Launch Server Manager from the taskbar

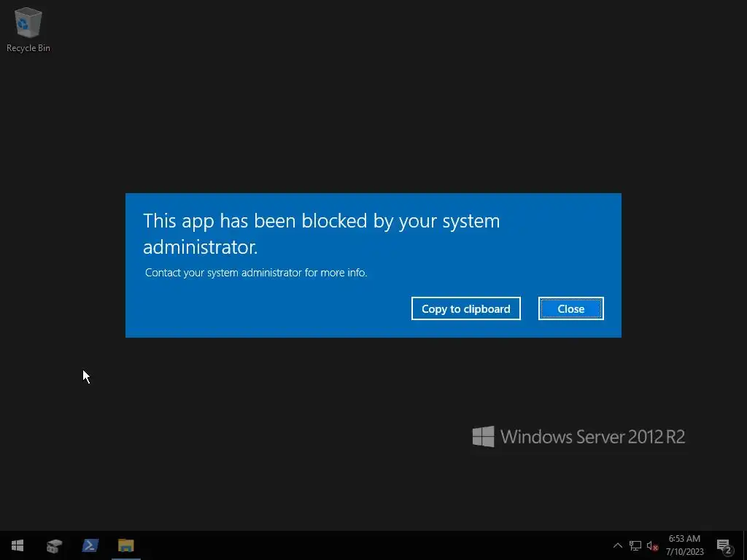54,545
